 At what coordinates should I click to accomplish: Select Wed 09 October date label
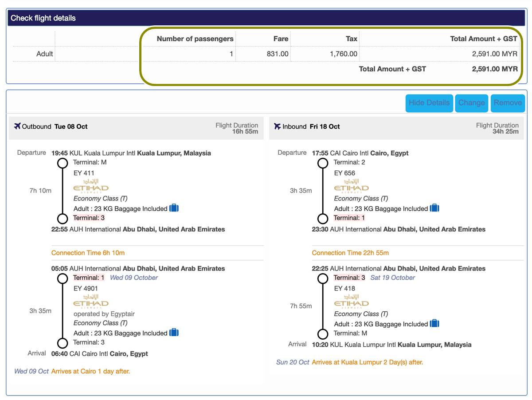(134, 278)
